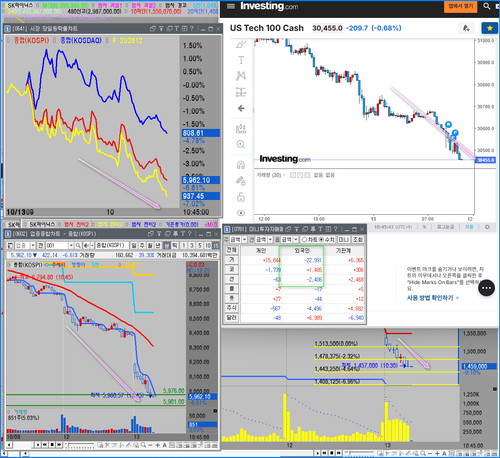Click the 자동 auto scale button
This screenshot has width=500, height=458.
click(x=469, y=227)
